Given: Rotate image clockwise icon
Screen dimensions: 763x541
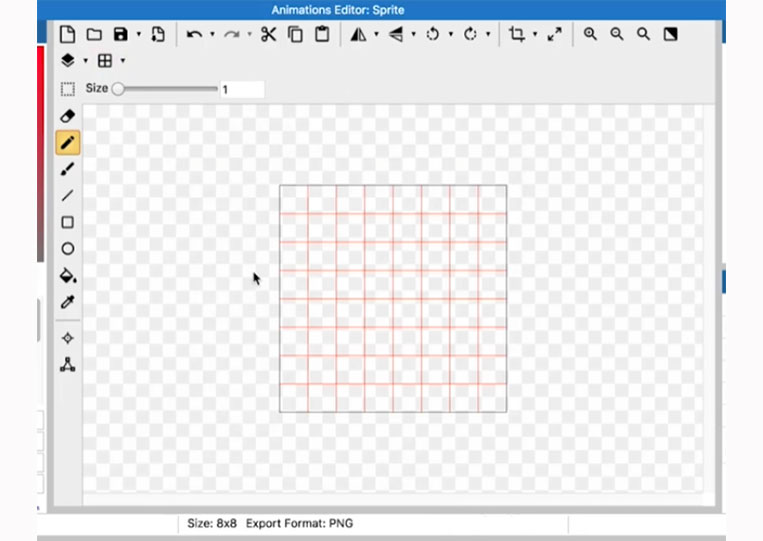Looking at the screenshot, I should tap(470, 35).
